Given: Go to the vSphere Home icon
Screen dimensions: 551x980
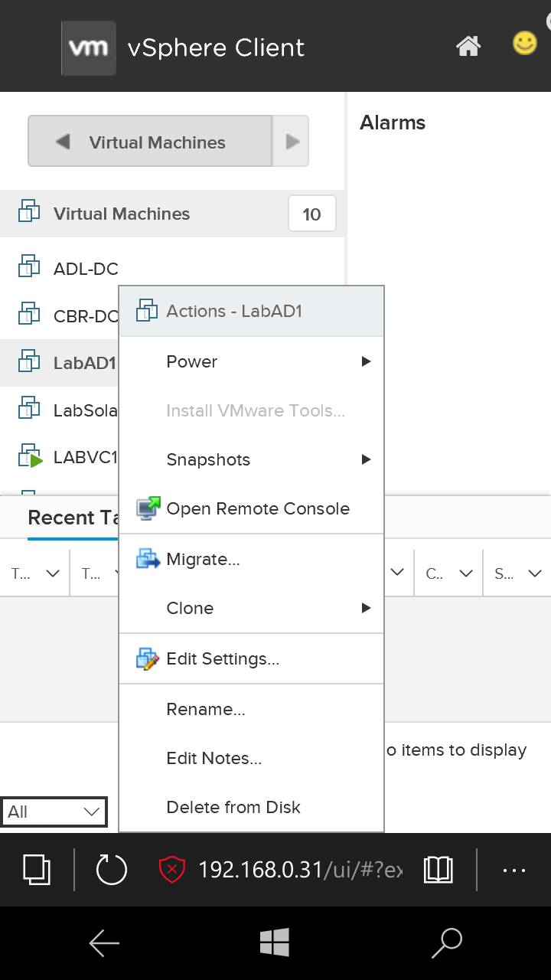Looking at the screenshot, I should point(468,46).
